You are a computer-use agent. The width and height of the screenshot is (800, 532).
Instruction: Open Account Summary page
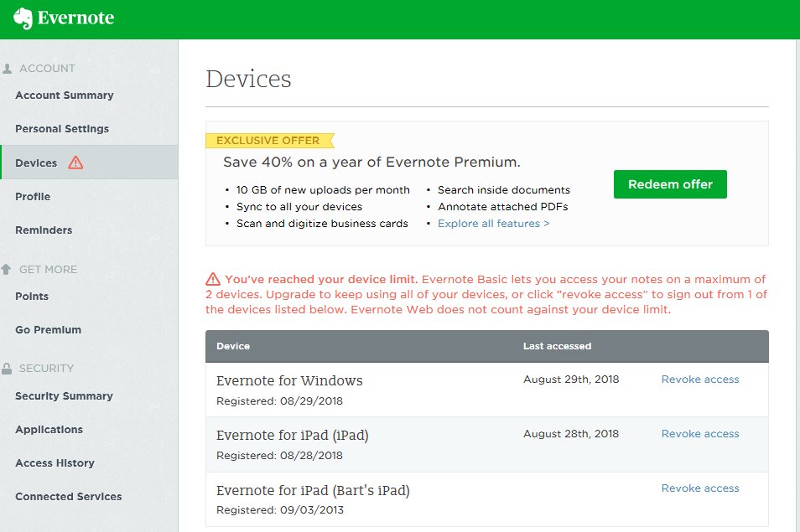point(65,96)
